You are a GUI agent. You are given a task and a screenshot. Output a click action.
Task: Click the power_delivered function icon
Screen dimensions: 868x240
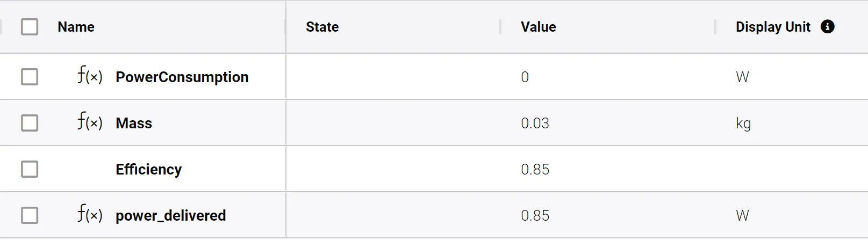89,215
